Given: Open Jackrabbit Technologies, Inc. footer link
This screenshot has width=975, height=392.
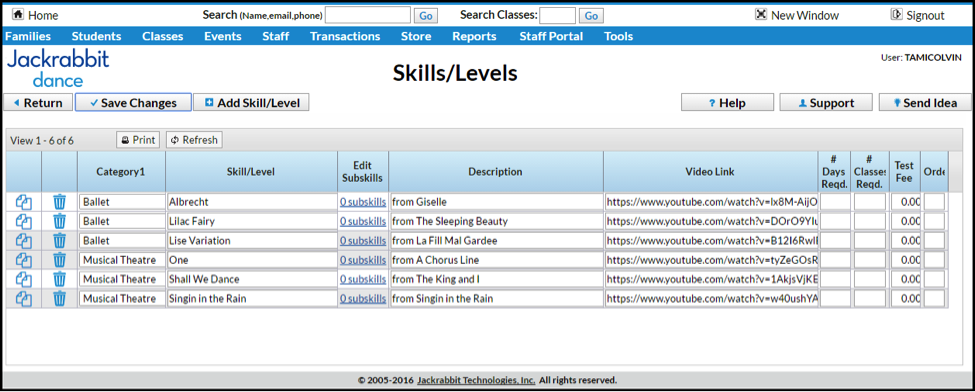Looking at the screenshot, I should tap(476, 380).
